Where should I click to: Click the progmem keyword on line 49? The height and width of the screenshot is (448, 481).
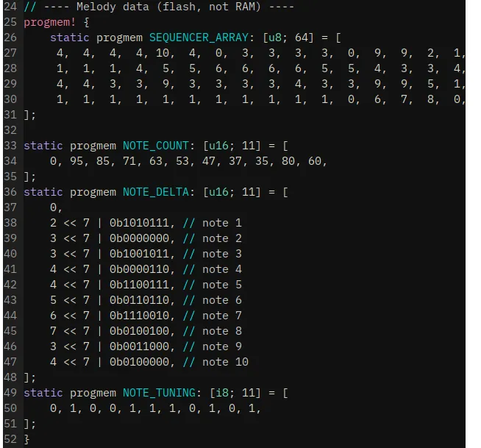pyautogui.click(x=93, y=393)
